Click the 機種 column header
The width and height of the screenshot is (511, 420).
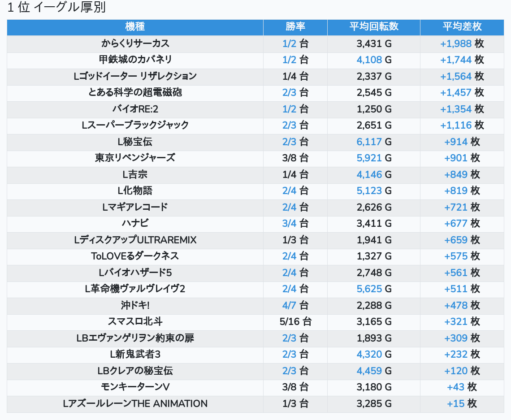click(135, 27)
